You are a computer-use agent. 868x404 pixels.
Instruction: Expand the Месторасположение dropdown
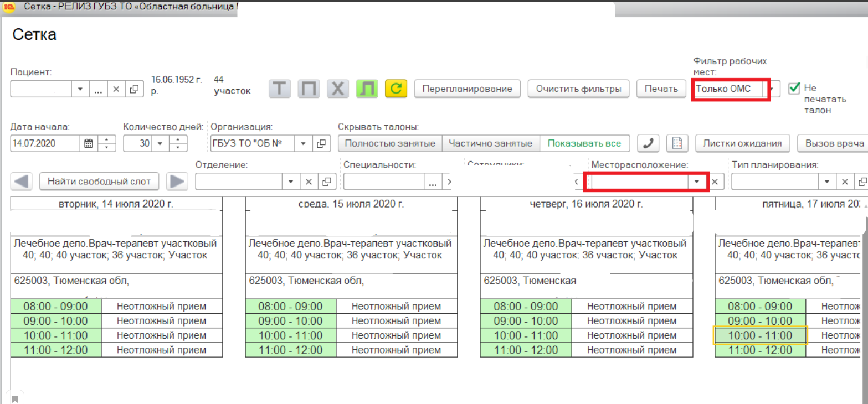696,182
